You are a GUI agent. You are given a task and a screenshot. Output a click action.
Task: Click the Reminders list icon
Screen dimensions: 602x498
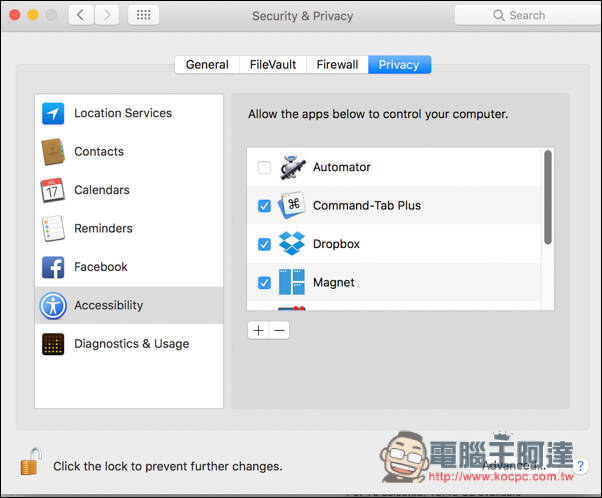(x=53, y=228)
